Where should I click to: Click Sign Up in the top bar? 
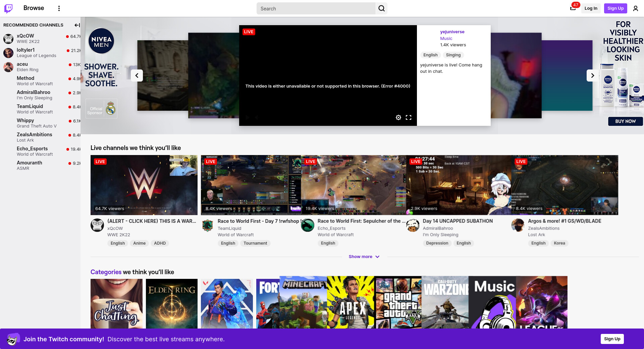pos(615,8)
